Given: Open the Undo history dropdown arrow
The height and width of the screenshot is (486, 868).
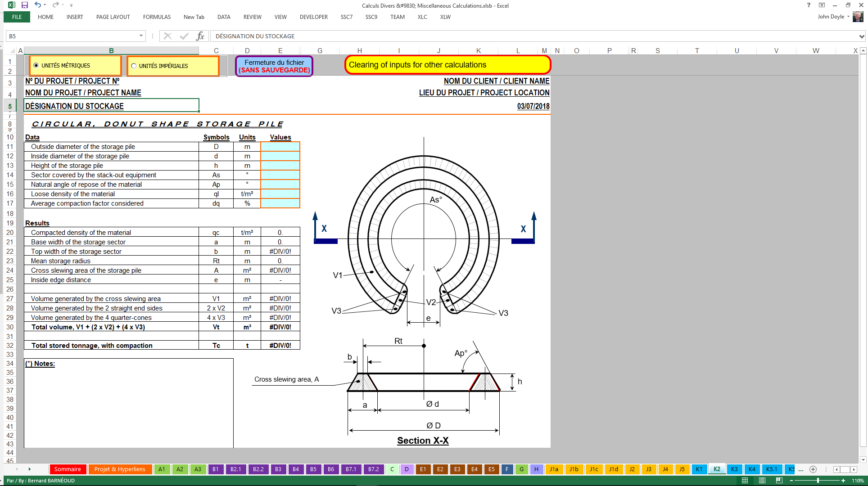Looking at the screenshot, I should [x=45, y=5].
